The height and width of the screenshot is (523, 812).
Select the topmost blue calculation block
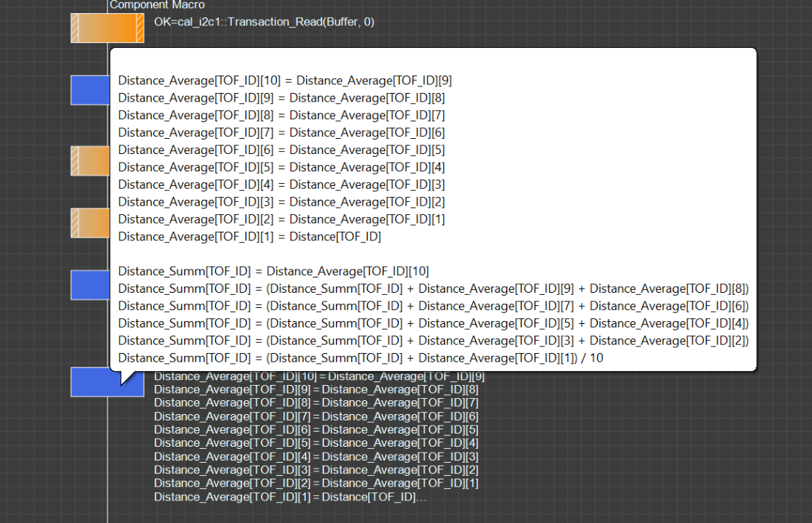click(89, 89)
